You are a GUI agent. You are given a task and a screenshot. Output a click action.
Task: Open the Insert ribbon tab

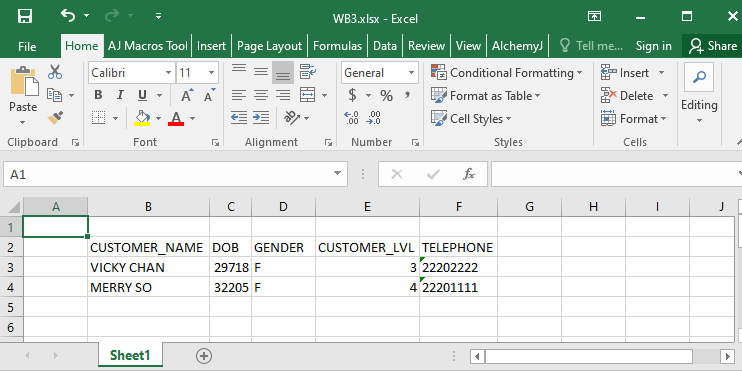click(212, 46)
